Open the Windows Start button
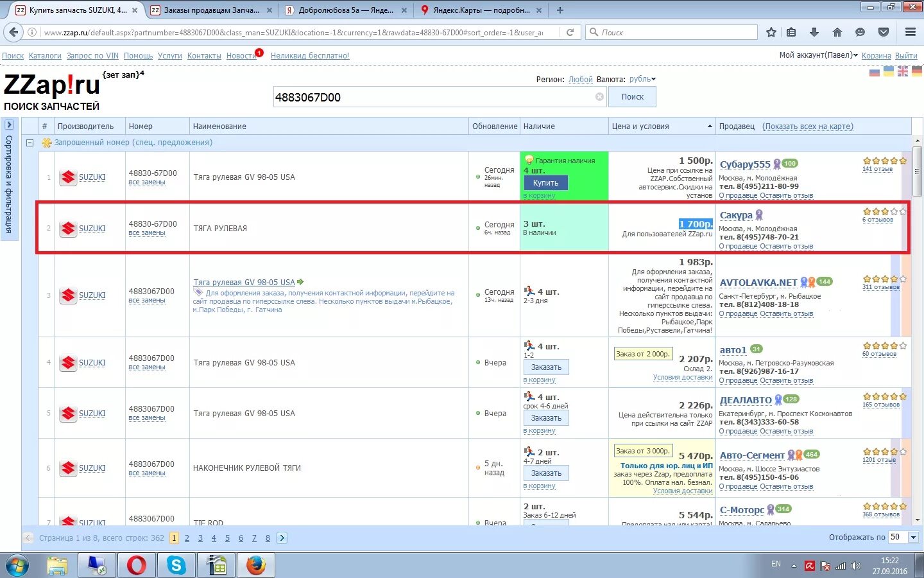 tap(17, 566)
